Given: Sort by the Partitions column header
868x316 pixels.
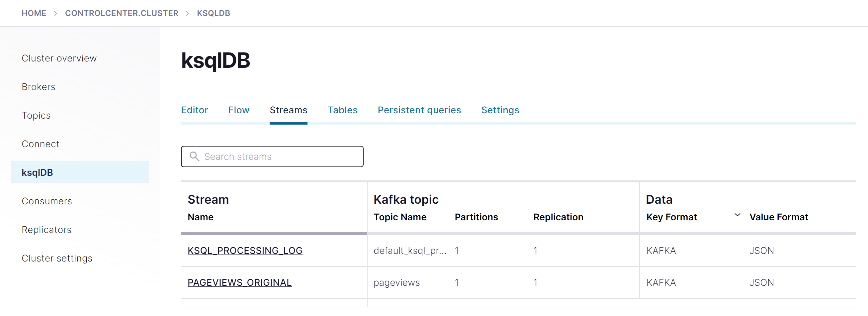Looking at the screenshot, I should point(476,217).
